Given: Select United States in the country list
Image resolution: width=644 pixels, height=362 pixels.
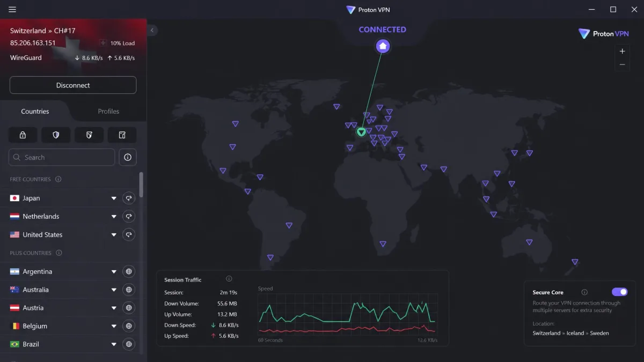Looking at the screenshot, I should [x=42, y=235].
